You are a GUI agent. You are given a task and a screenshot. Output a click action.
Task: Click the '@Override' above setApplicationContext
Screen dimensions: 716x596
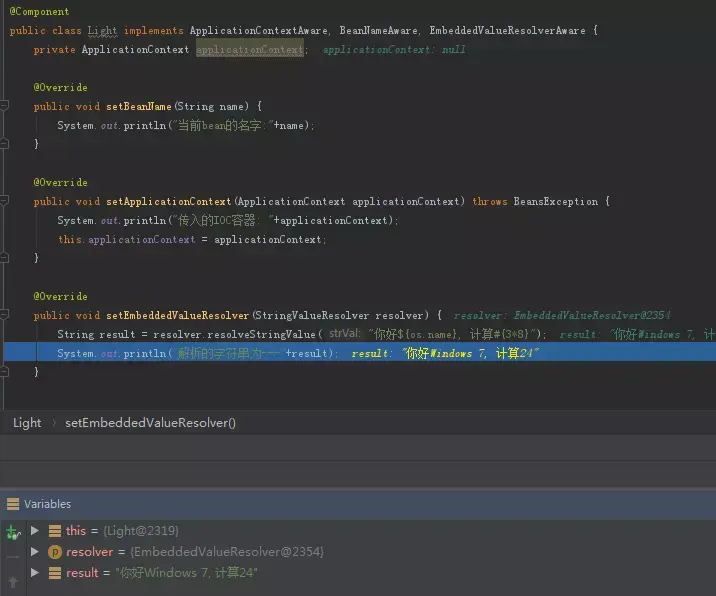tap(60, 182)
